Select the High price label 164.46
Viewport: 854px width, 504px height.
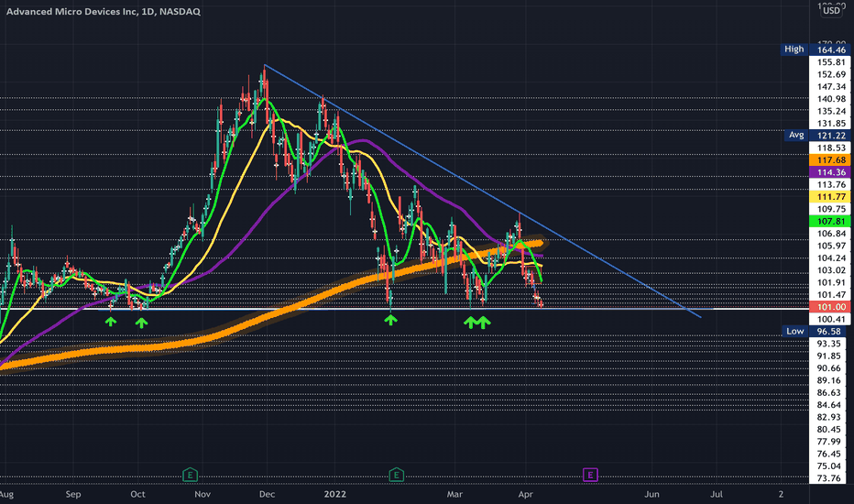(x=830, y=49)
